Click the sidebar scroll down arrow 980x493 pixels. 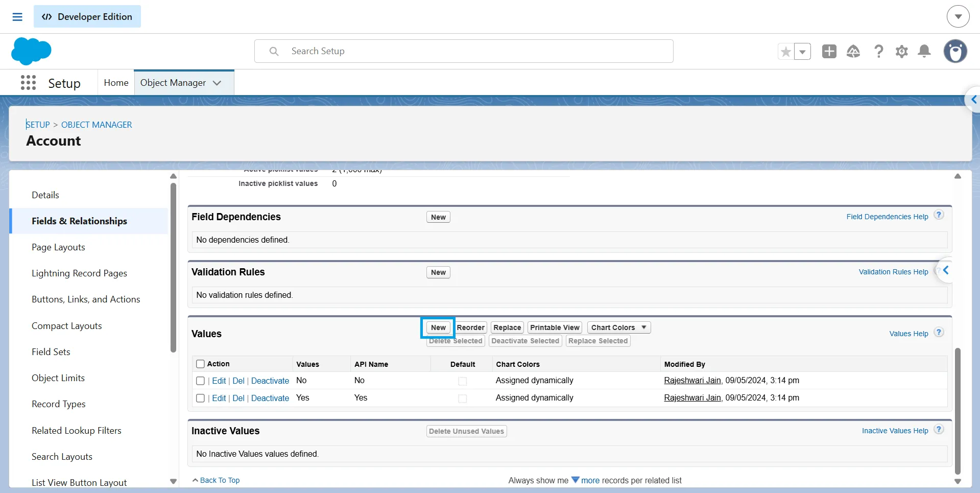pyautogui.click(x=173, y=481)
